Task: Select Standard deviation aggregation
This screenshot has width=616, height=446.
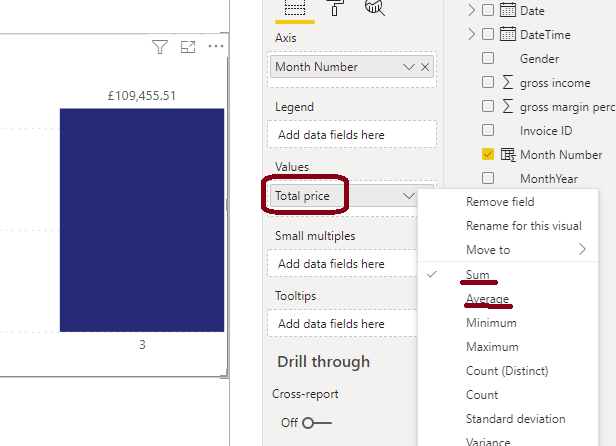Action: [515, 419]
